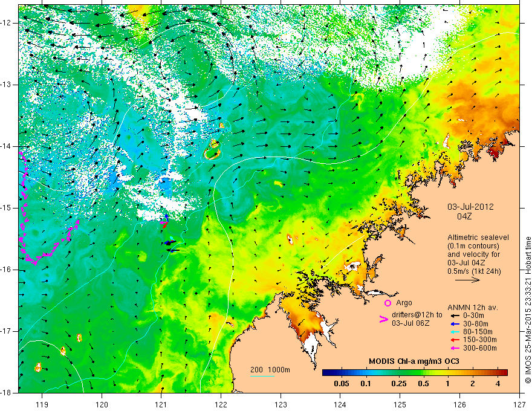Click the '30-80m' depth label
This screenshot has width=532, height=411.
[476, 324]
